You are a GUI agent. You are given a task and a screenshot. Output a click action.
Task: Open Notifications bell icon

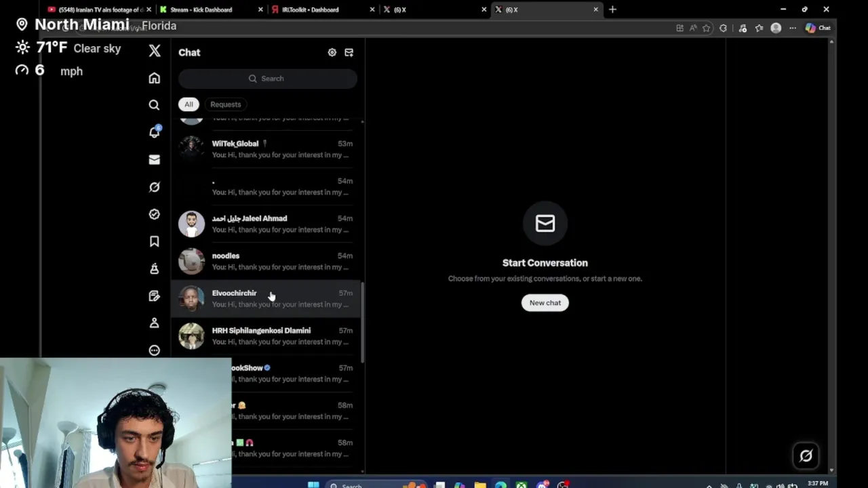pyautogui.click(x=155, y=132)
